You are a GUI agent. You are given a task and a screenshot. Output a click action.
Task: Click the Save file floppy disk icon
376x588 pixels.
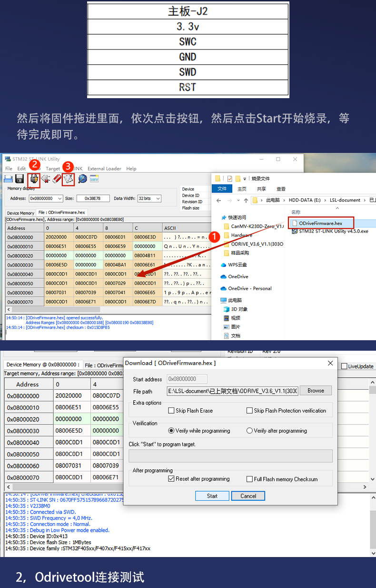point(20,179)
